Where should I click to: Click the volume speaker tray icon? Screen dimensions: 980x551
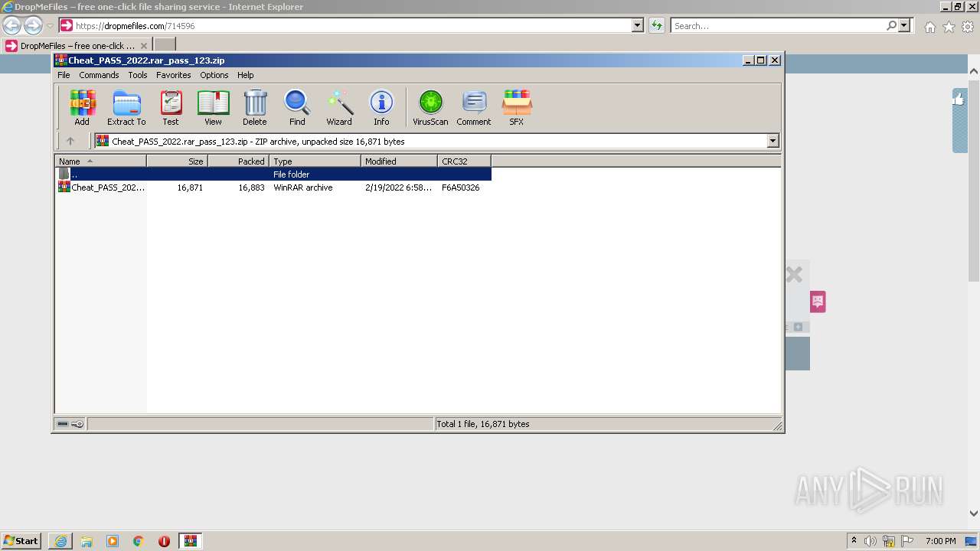click(x=871, y=540)
